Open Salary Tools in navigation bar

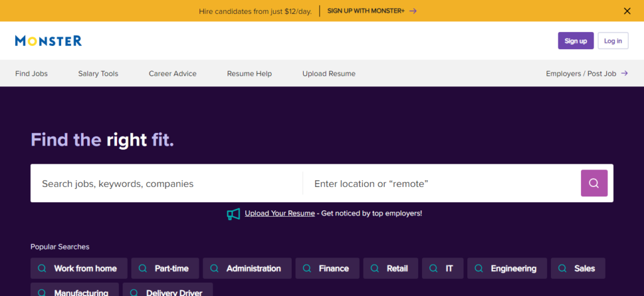point(98,74)
